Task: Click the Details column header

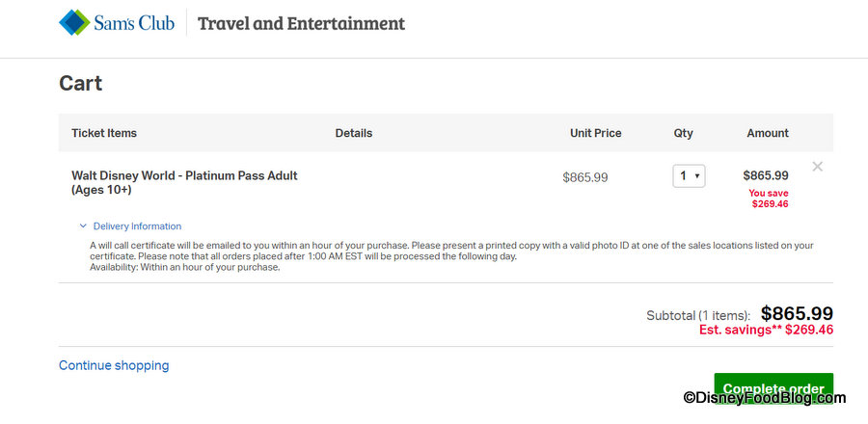Action: coord(353,133)
